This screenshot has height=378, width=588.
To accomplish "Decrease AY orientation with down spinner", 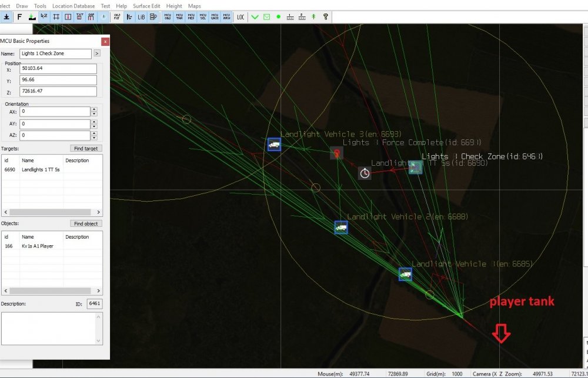I will click(x=94, y=127).
